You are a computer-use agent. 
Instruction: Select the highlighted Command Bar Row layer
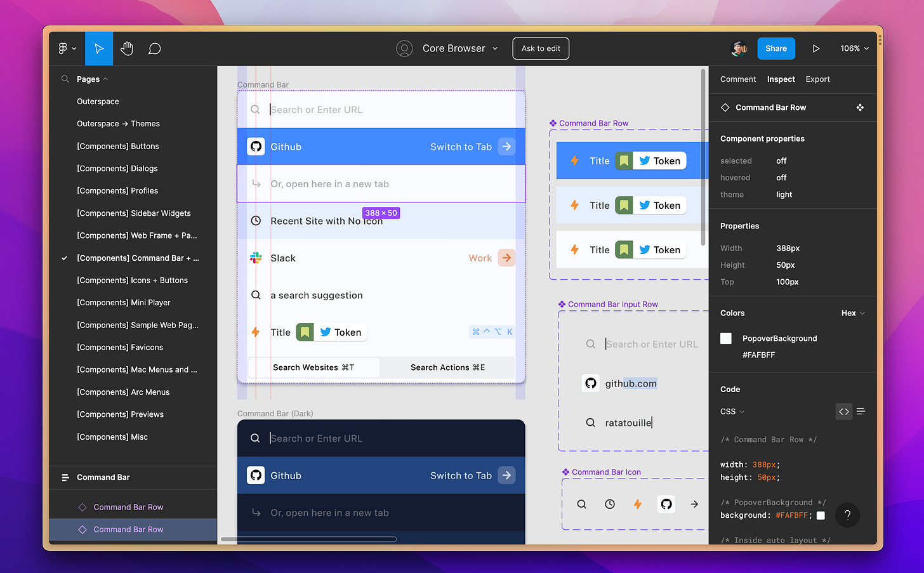(x=133, y=529)
